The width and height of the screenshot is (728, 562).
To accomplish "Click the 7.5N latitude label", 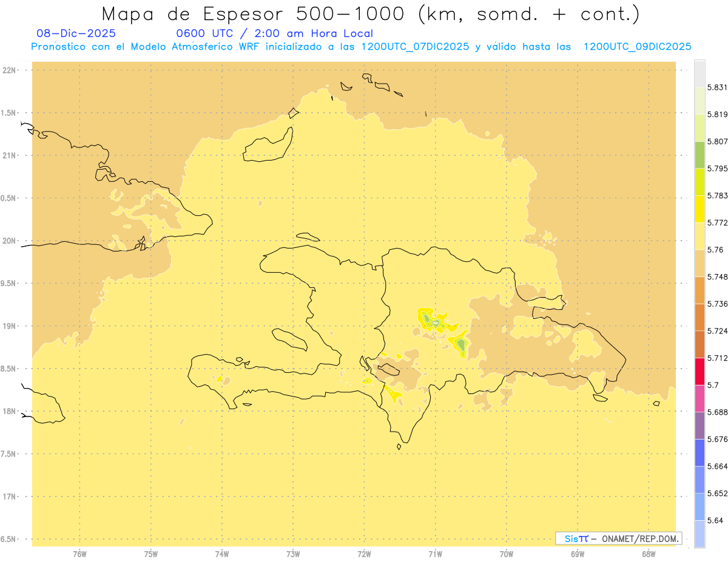I will click(8, 454).
